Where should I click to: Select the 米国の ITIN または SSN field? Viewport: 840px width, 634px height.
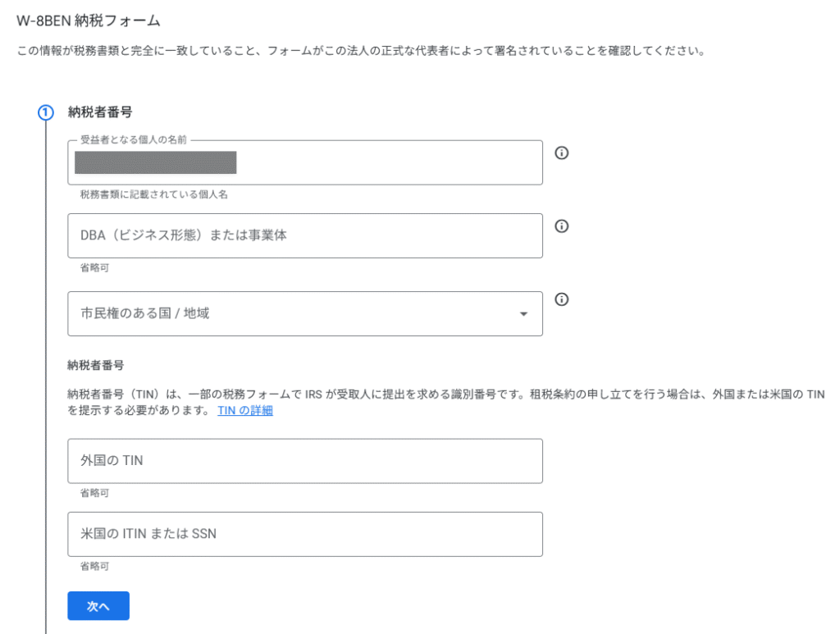(304, 534)
